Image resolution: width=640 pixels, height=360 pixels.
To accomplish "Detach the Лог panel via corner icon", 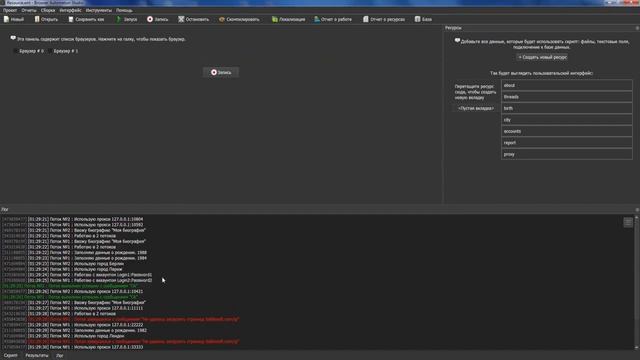I will (x=637, y=209).
